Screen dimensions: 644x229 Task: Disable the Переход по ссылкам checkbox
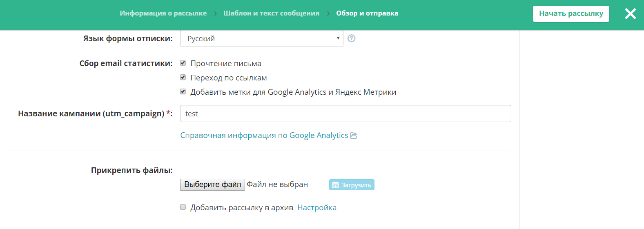183,78
